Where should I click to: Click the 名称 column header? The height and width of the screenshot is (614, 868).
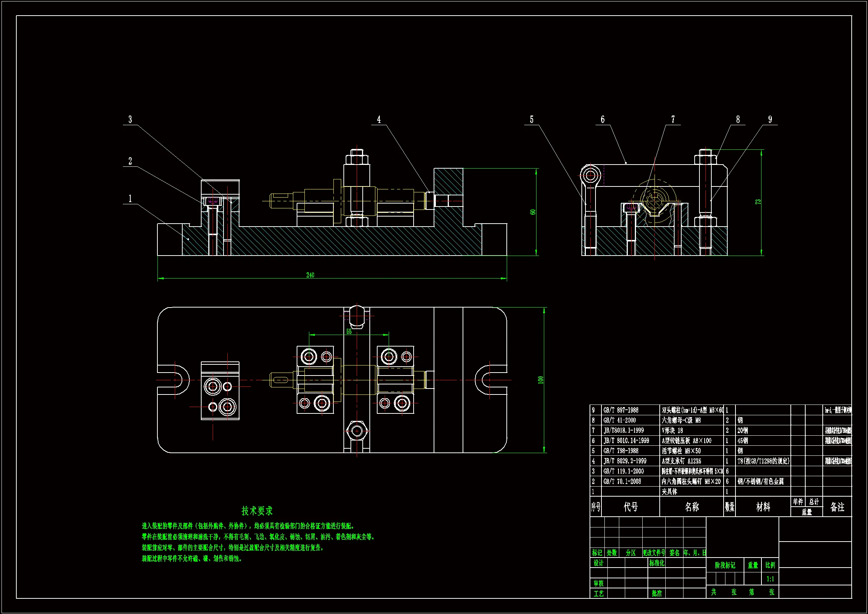692,507
